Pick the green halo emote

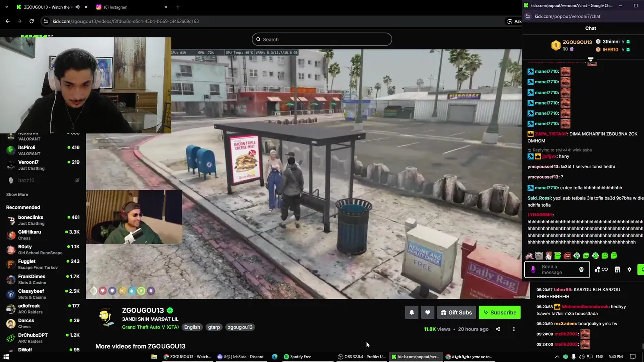tap(557, 256)
